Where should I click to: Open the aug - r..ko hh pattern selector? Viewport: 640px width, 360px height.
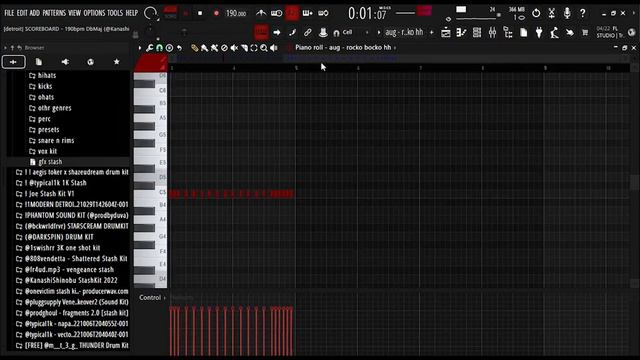404,32
